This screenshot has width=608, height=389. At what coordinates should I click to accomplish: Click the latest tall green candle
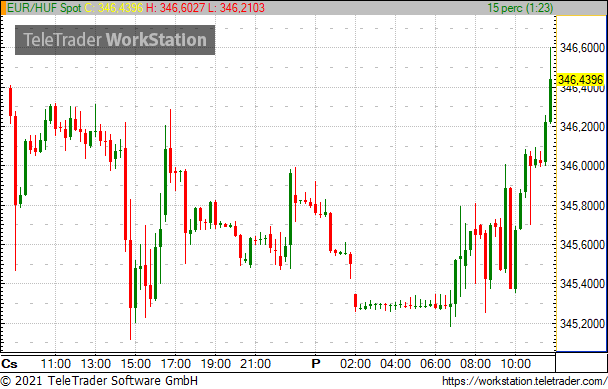pos(550,101)
